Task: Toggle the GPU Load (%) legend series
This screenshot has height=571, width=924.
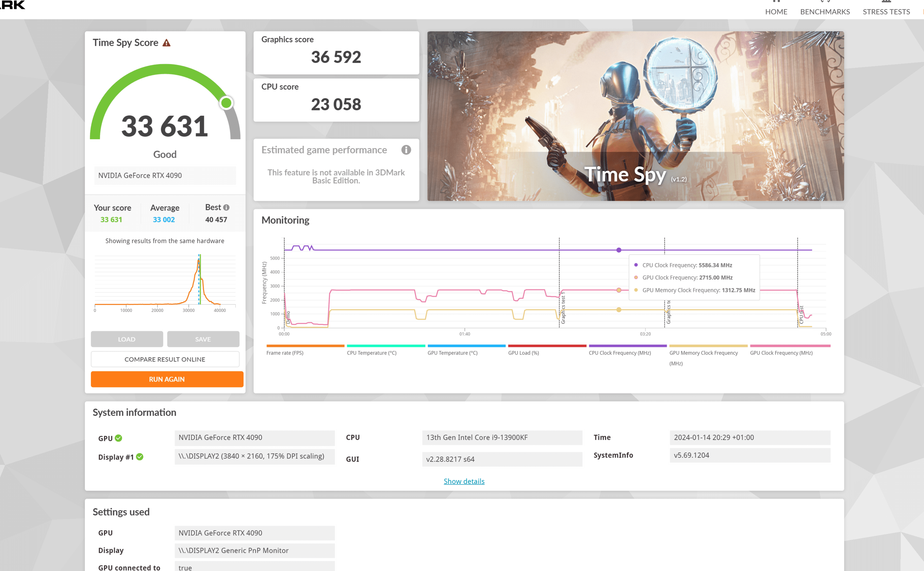Action: (x=547, y=350)
